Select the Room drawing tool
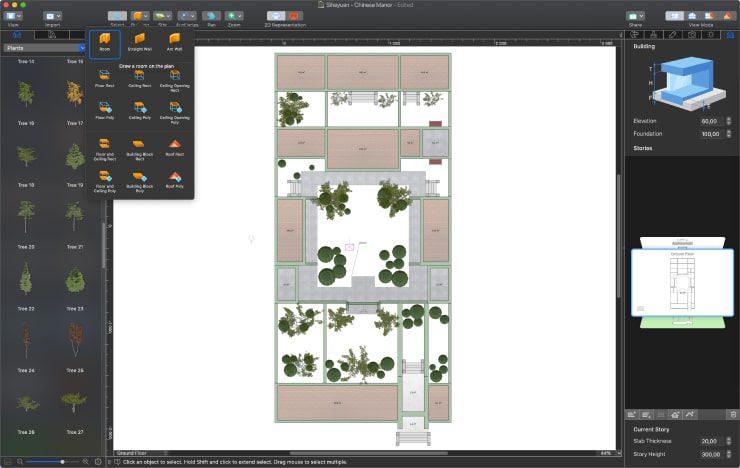The height and width of the screenshot is (468, 740). point(105,44)
